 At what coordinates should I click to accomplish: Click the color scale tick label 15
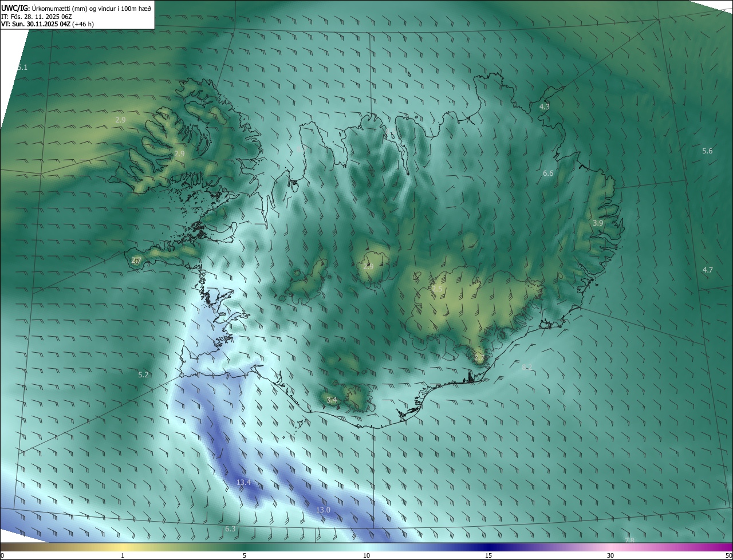coord(488,555)
